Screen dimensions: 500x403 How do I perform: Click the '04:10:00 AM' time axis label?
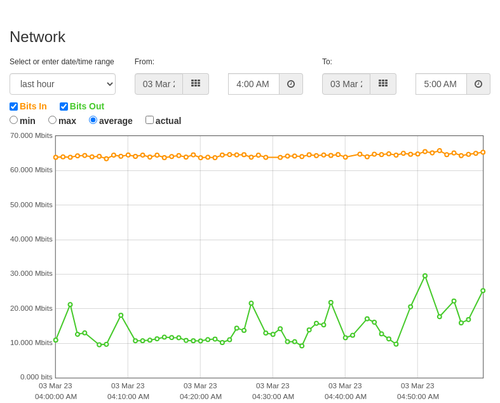128,397
